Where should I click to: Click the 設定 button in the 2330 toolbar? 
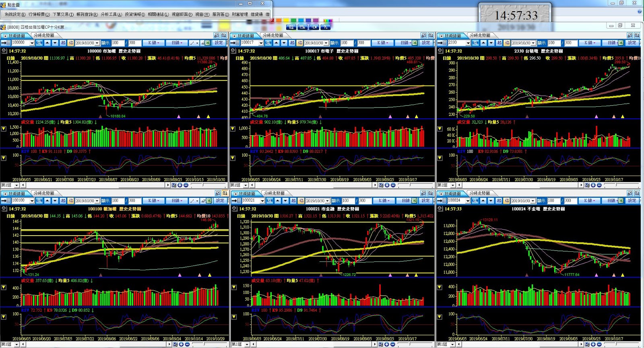[x=632, y=43]
